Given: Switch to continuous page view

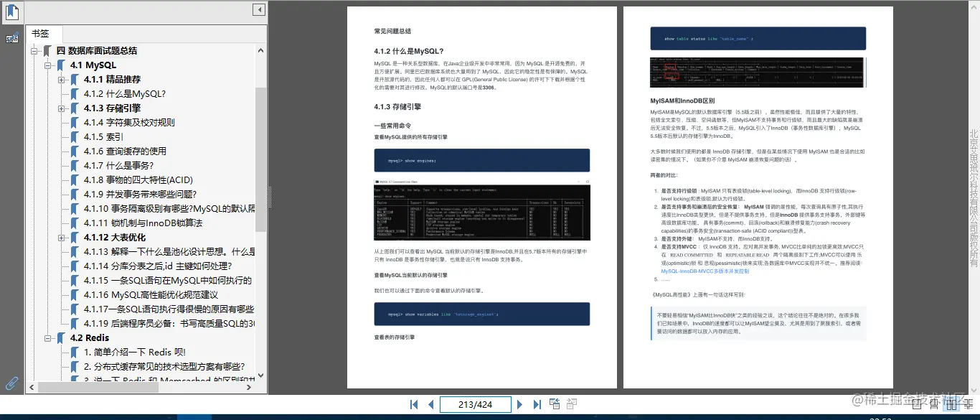Looking at the screenshot, I should tap(934, 406).
